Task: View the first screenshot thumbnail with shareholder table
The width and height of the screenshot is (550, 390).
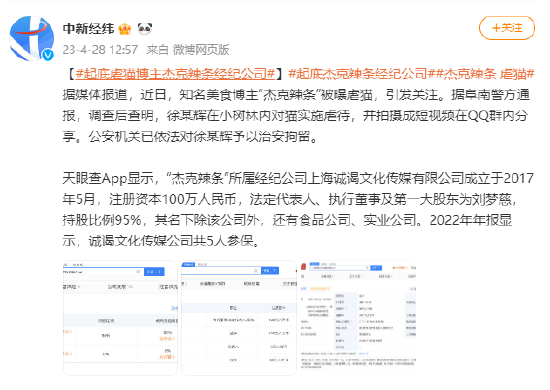Action: (120, 318)
